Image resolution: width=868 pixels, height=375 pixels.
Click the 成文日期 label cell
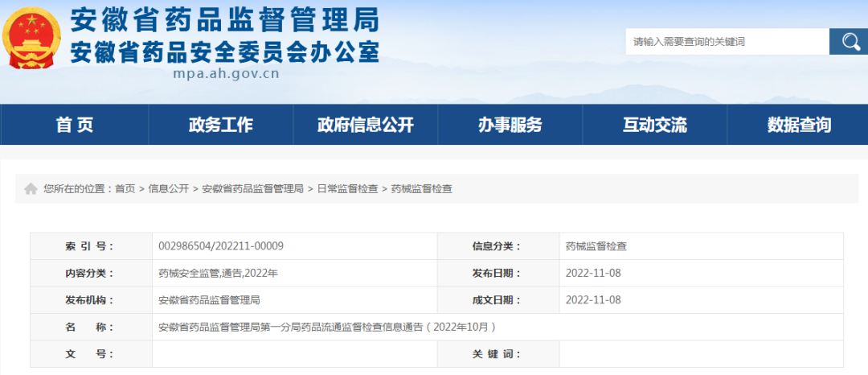click(x=498, y=300)
